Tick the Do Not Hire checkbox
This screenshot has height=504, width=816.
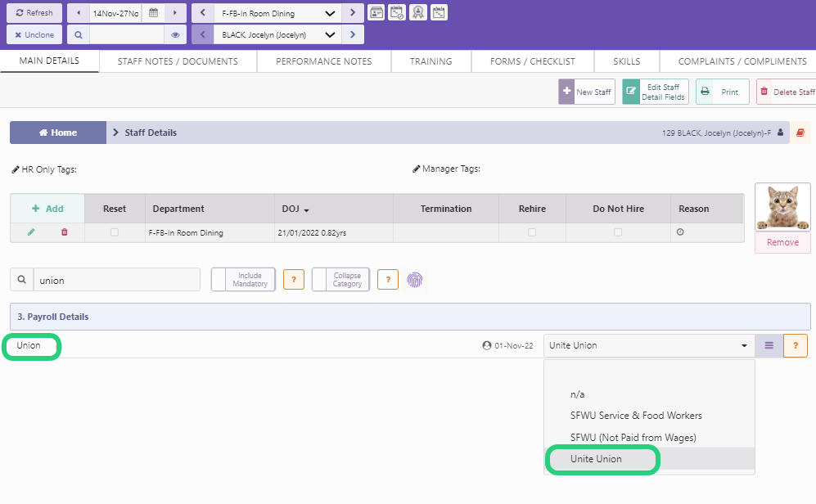pos(618,232)
